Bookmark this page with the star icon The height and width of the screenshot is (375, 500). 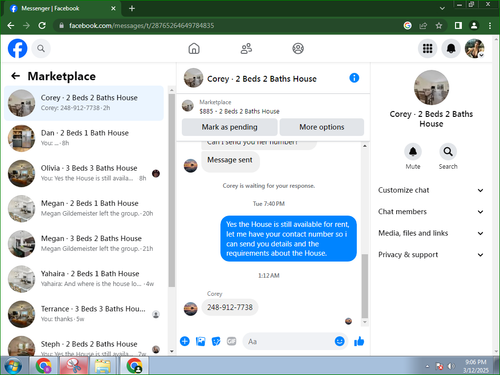[x=439, y=26]
